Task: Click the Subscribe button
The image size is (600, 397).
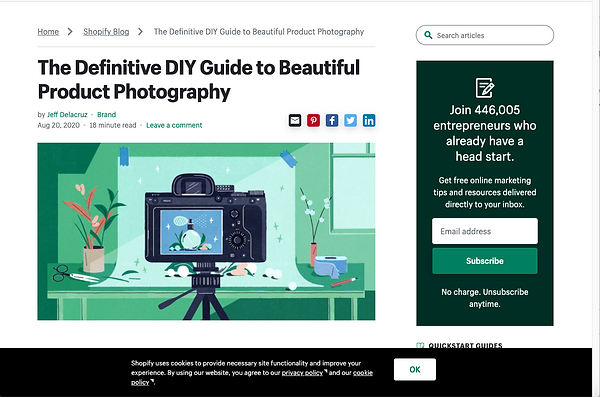Action: tap(485, 261)
